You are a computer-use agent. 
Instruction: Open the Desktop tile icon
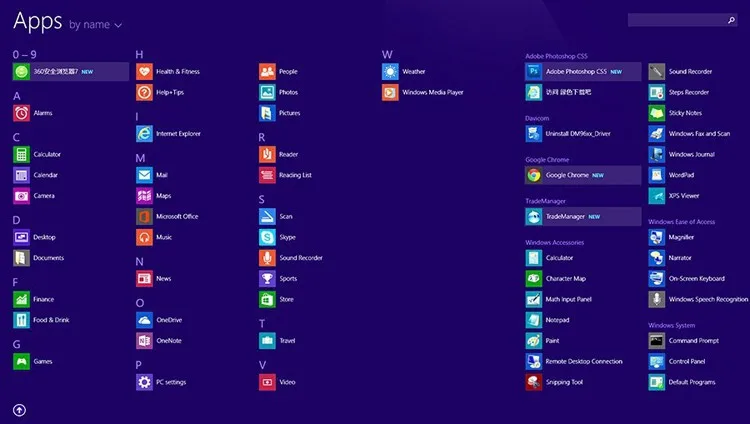(x=21, y=237)
